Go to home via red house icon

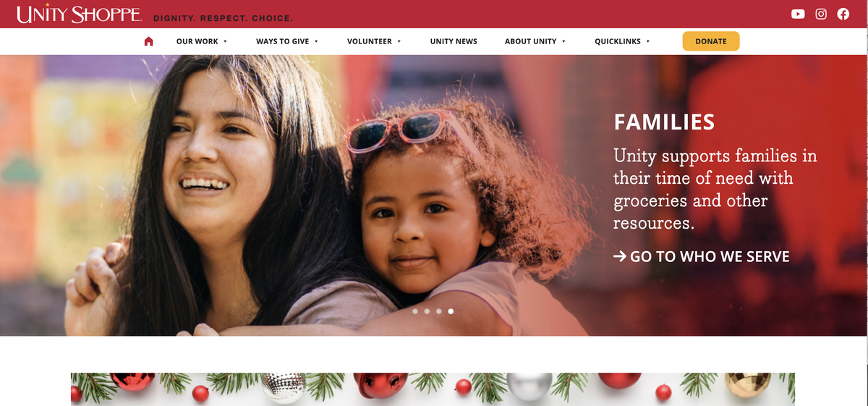click(x=149, y=41)
